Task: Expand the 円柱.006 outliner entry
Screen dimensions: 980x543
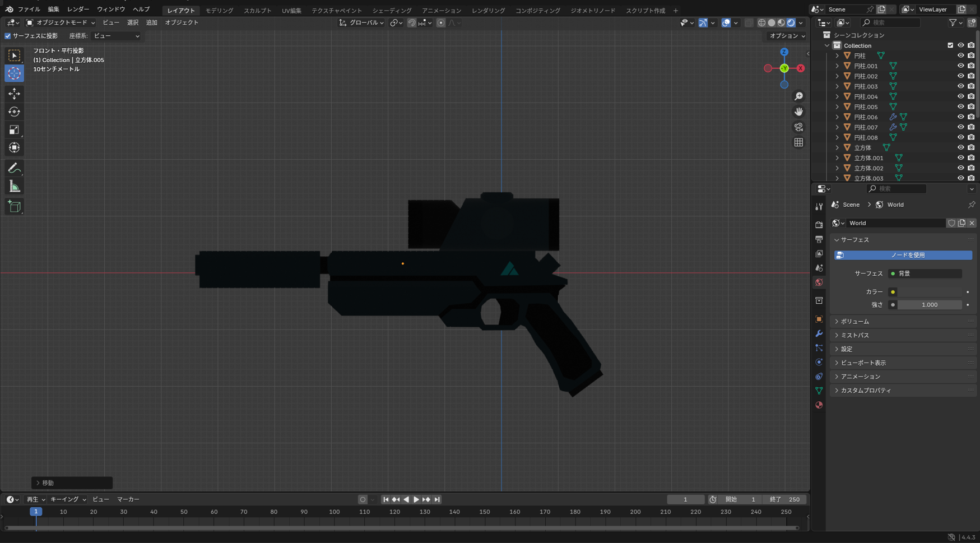Action: click(x=837, y=117)
